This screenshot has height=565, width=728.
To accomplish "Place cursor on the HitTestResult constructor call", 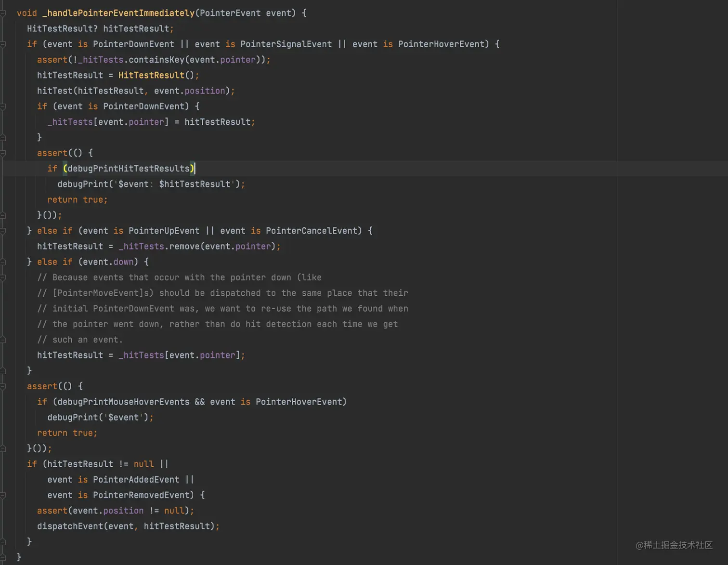I will pos(151,75).
